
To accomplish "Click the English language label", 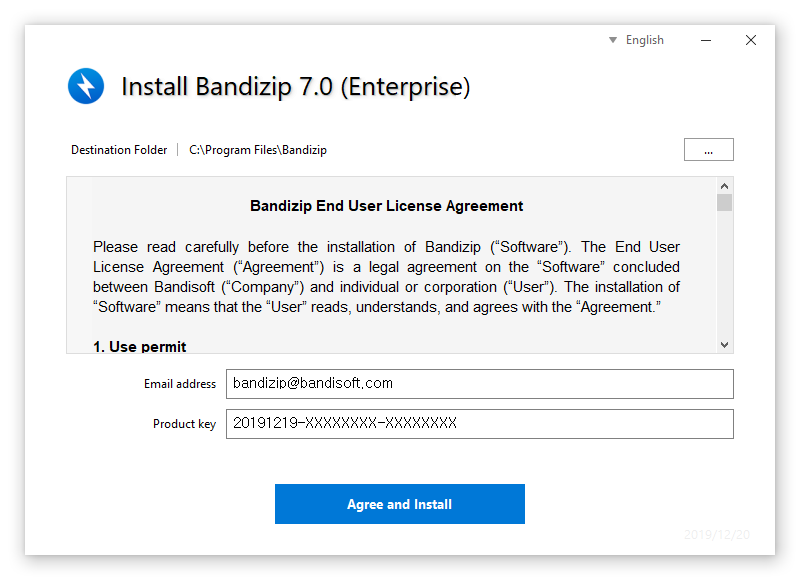I will 644,40.
